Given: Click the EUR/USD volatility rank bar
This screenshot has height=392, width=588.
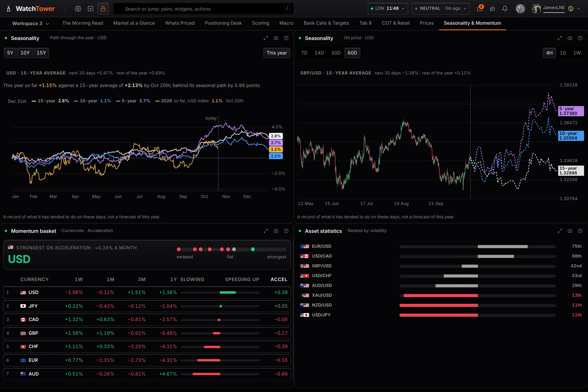Looking at the screenshot, I should coord(477,247).
